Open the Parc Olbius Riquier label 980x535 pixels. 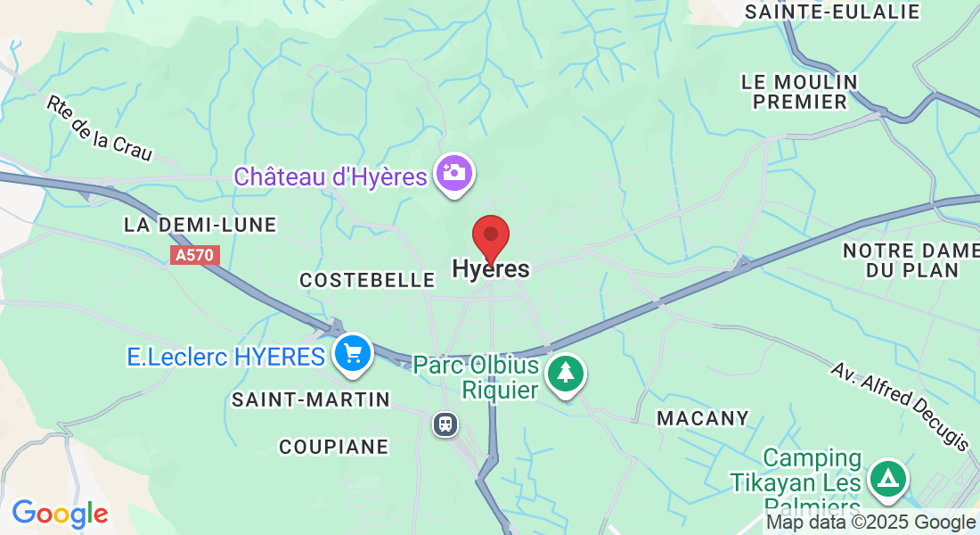point(477,377)
